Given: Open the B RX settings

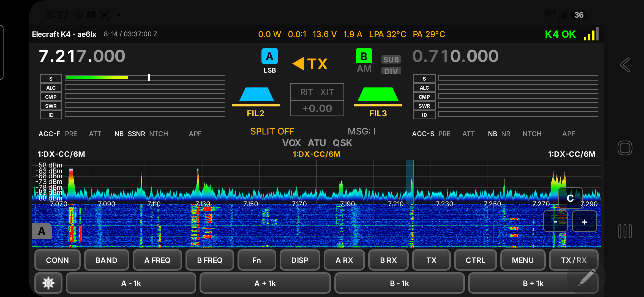Looking at the screenshot, I should point(388,260).
